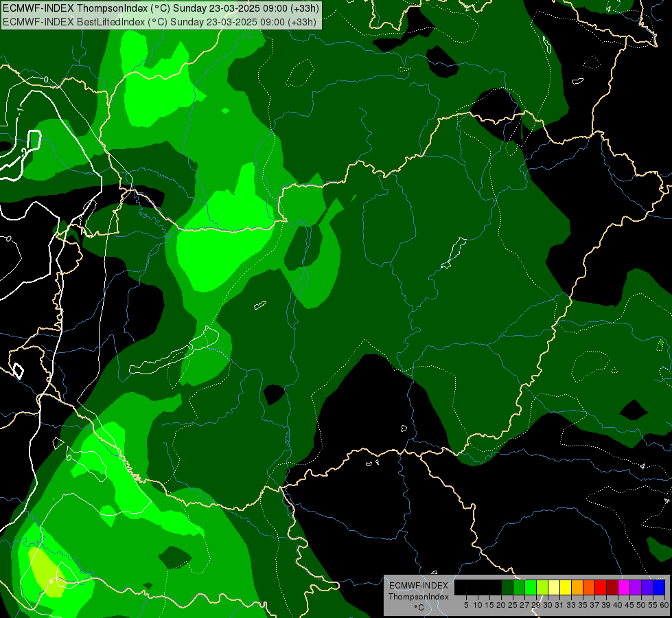Screen dimensions: 672x618
Task: Click the legend label ECMWF-INDEX
Action: coord(419,586)
